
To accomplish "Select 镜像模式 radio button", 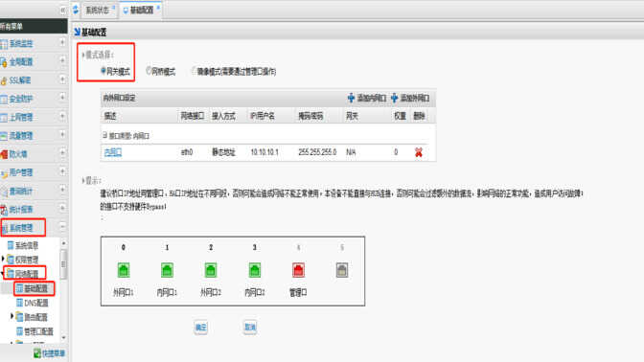I will 194,71.
